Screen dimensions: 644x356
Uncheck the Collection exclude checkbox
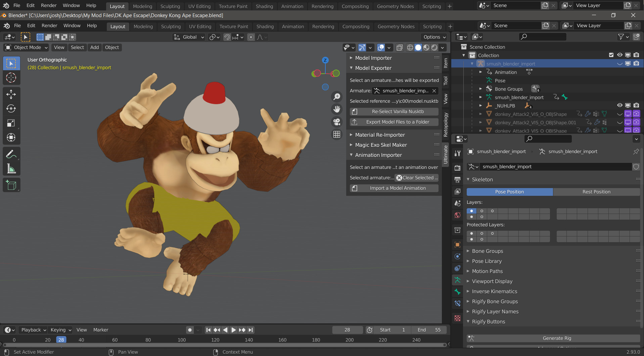tap(611, 55)
